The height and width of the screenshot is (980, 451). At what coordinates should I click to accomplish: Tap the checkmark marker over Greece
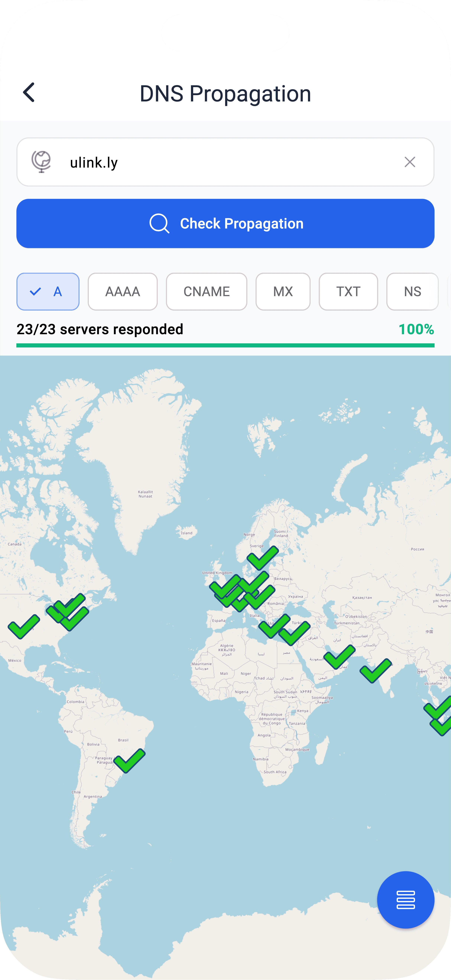coord(274,626)
